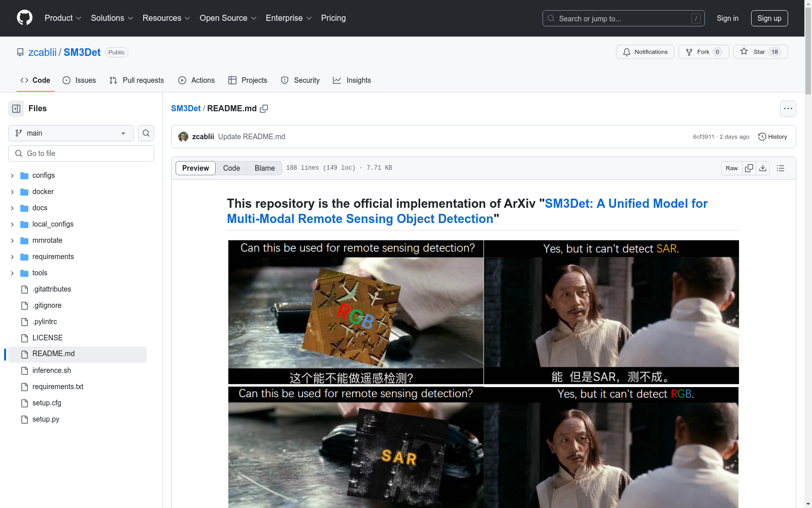Open the file outline list icon
Viewport: 812px width, 508px height.
[781, 168]
